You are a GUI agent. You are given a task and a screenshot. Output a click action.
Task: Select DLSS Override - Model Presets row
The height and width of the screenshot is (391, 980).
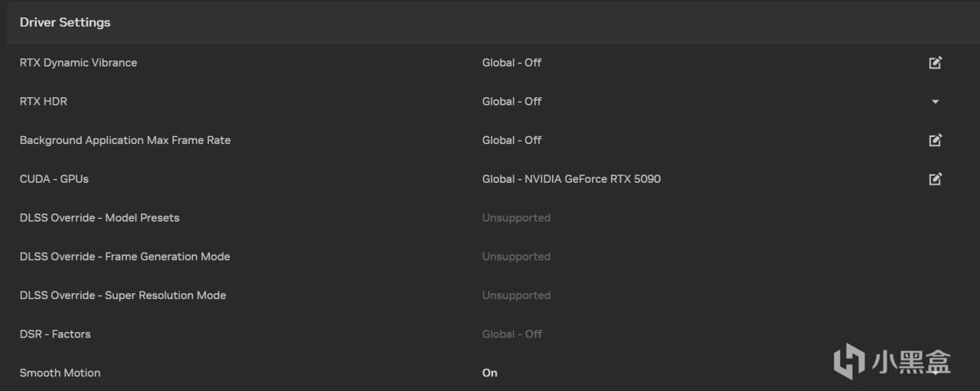[490, 218]
